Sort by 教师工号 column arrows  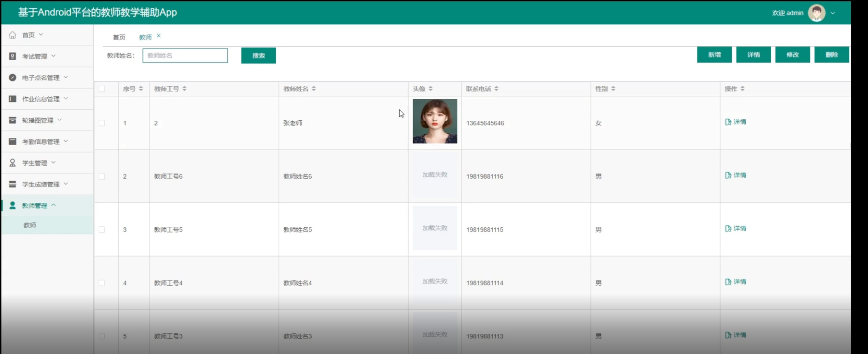[184, 89]
